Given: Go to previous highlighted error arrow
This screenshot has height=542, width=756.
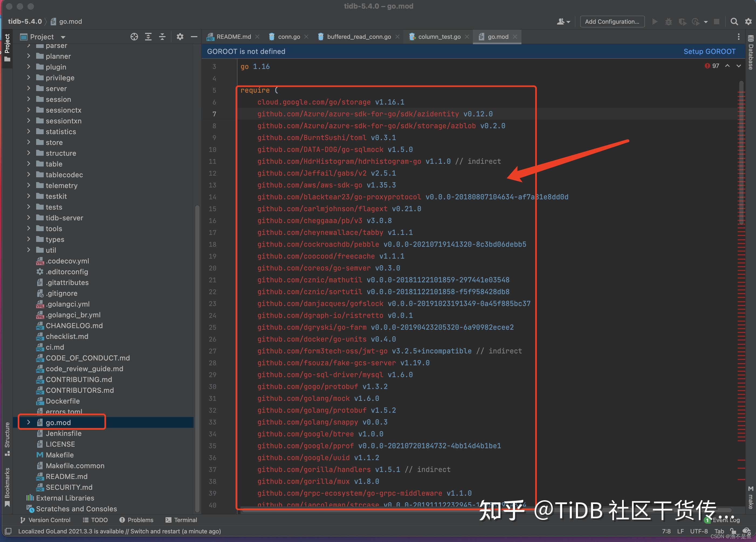Looking at the screenshot, I should coord(727,66).
